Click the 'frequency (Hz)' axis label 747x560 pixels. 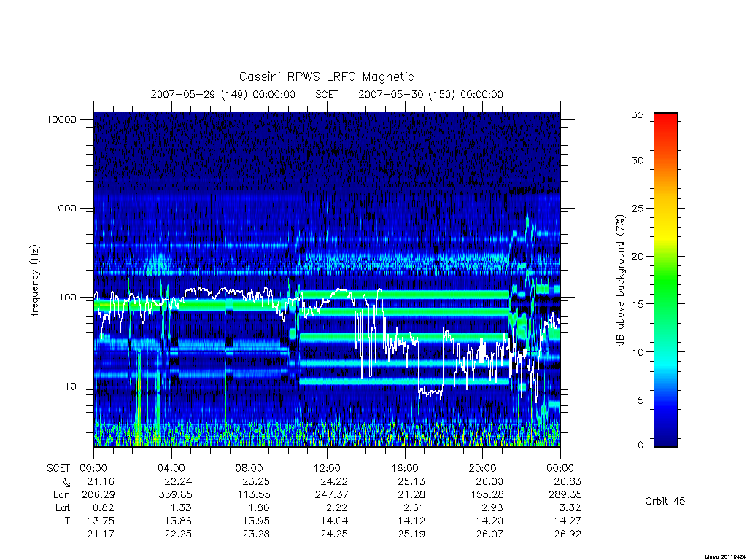point(35,281)
